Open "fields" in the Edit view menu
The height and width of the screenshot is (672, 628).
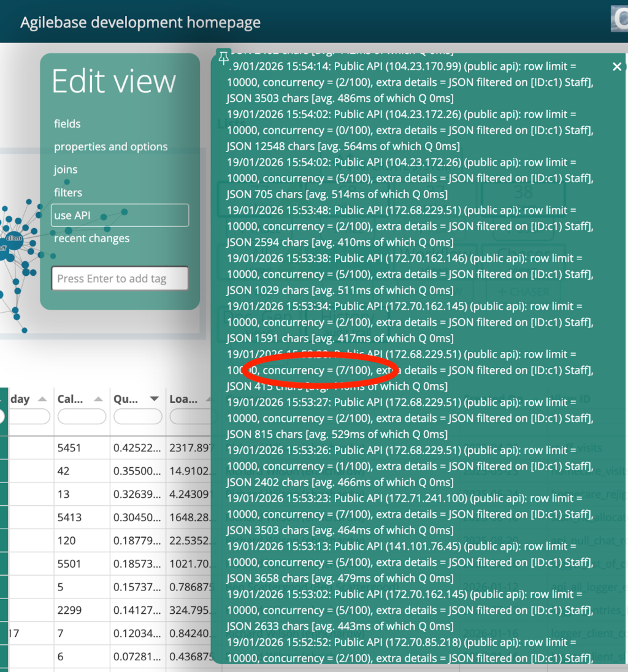(x=67, y=123)
